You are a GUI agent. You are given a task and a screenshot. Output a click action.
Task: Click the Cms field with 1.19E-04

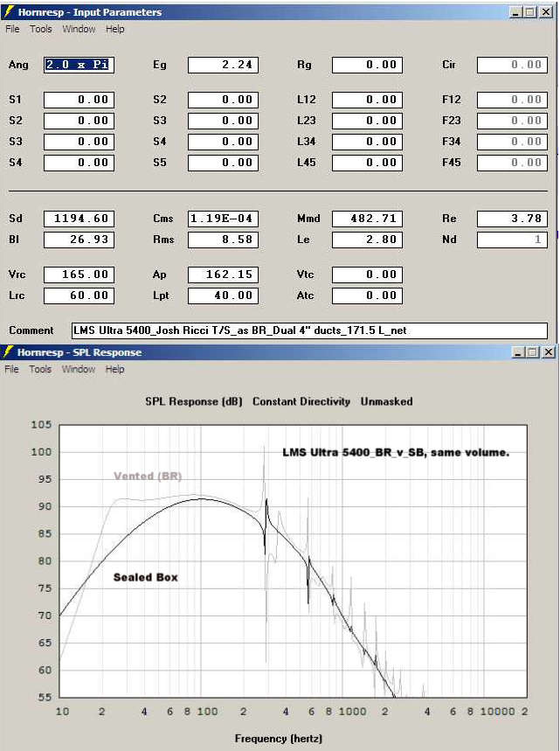tap(223, 219)
